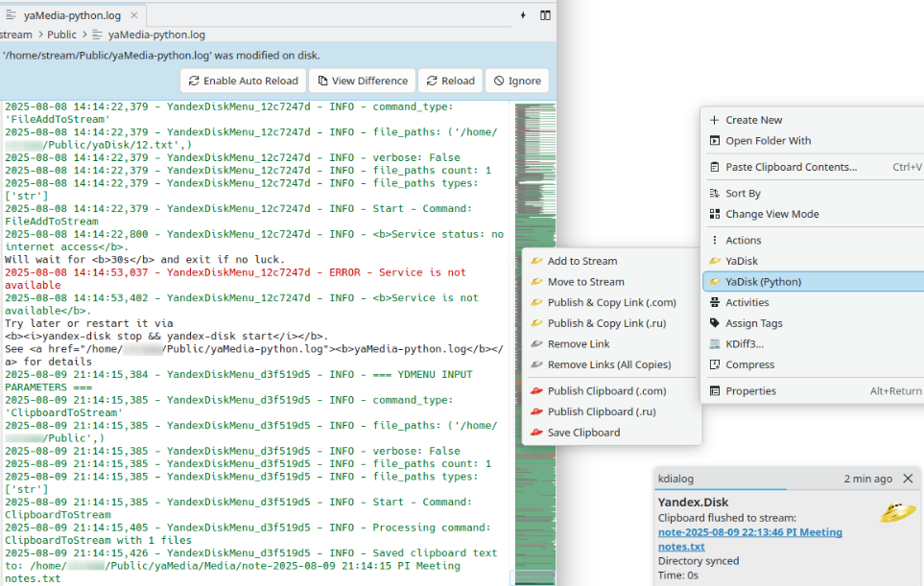Image resolution: width=924 pixels, height=586 pixels.
Task: Click the Assign Tags tag icon
Action: click(x=714, y=323)
